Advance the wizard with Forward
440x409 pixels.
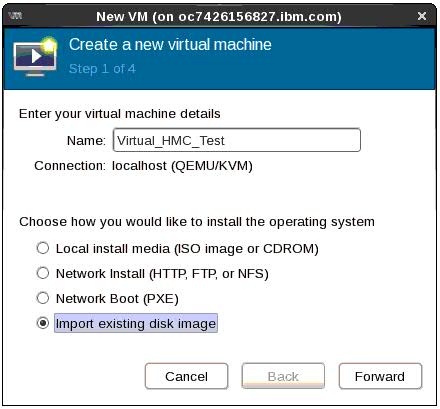point(380,376)
